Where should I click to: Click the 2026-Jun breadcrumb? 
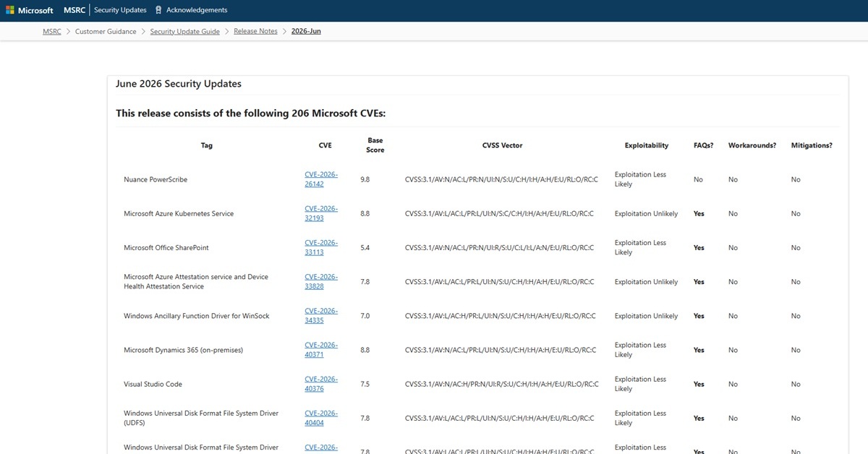point(306,31)
